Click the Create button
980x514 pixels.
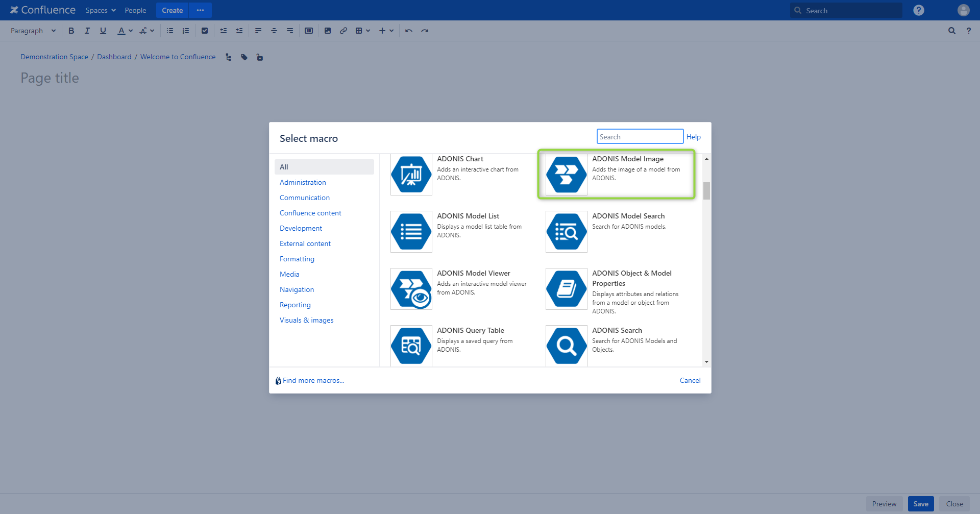pos(173,10)
